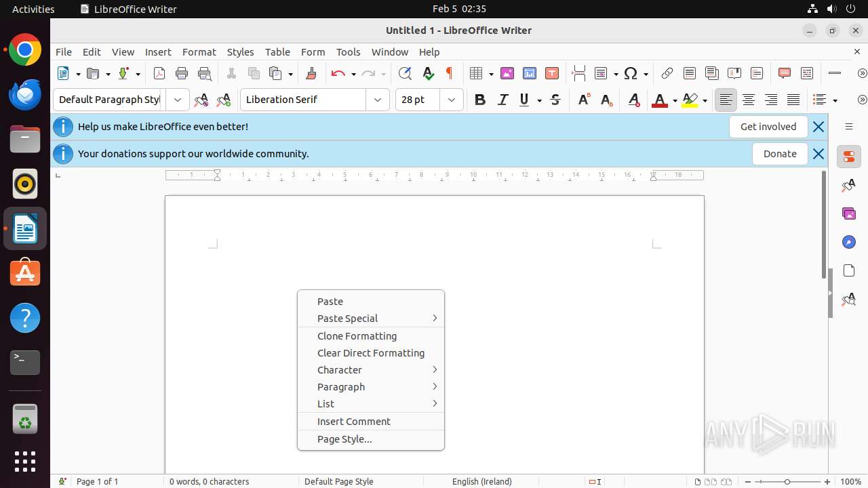This screenshot has width=868, height=488.
Task: Choose Paste from context menu
Action: point(371,302)
